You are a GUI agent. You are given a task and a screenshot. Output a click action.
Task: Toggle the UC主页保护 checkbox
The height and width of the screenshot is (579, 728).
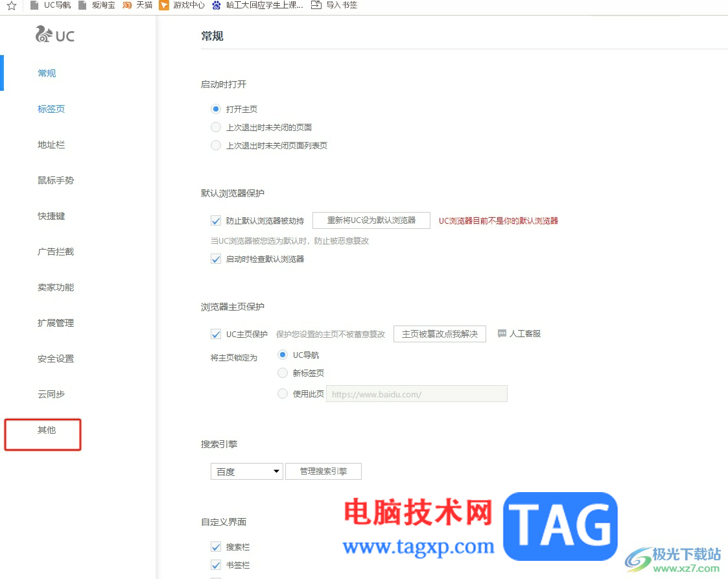216,335
